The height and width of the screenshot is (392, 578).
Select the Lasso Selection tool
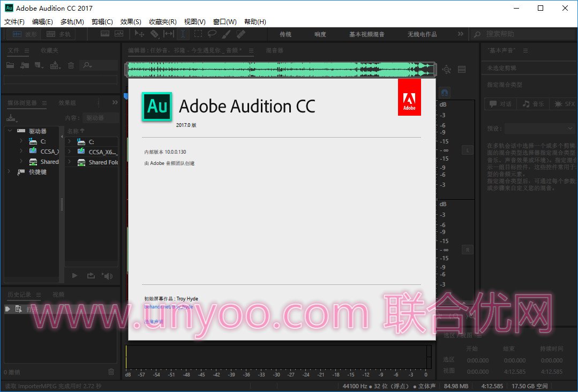tap(212, 34)
